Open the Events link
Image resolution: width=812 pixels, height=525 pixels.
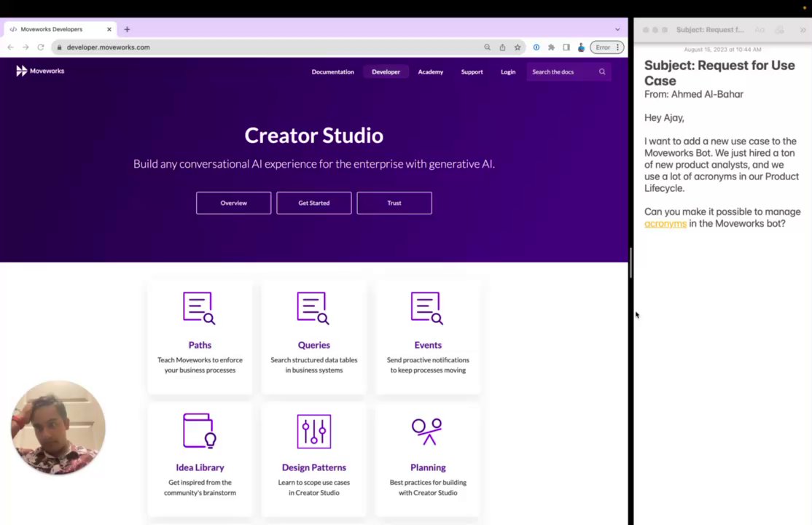(x=428, y=345)
